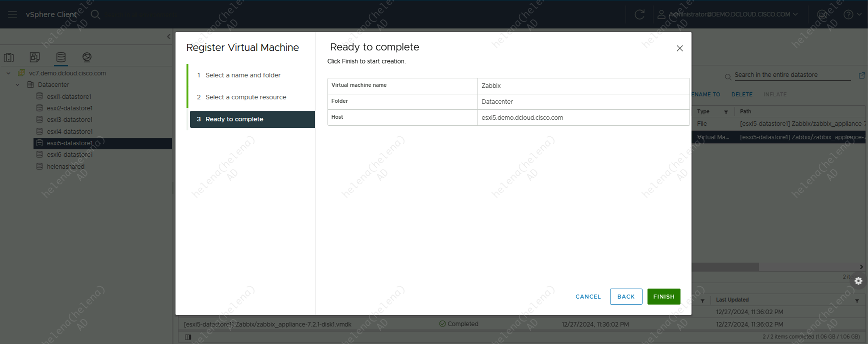Collapse the left navigation panel
Screen dimensions: 868x344
click(168, 36)
